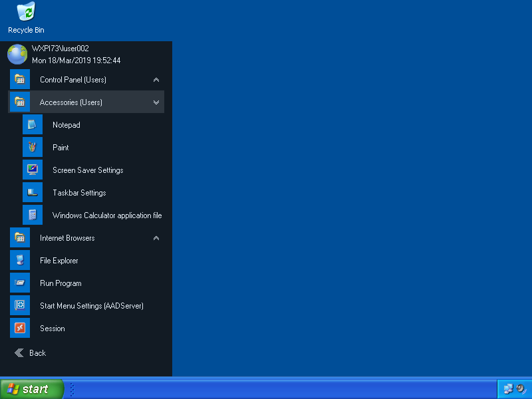
Task: Click the Taskbar Settings icon
Action: pyautogui.click(x=32, y=193)
